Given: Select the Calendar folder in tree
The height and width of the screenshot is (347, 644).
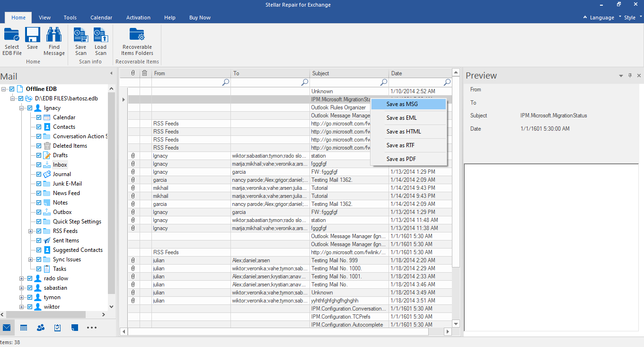Looking at the screenshot, I should tap(64, 117).
